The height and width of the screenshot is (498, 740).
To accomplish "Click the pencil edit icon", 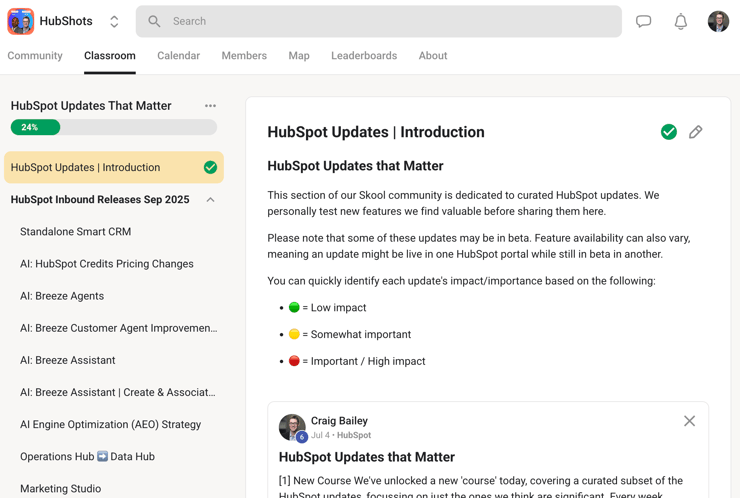I will pos(696,132).
